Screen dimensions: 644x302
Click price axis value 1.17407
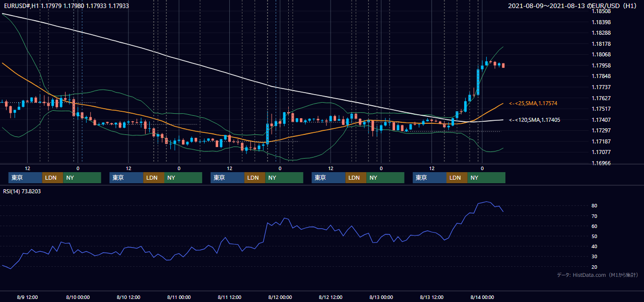601,120
